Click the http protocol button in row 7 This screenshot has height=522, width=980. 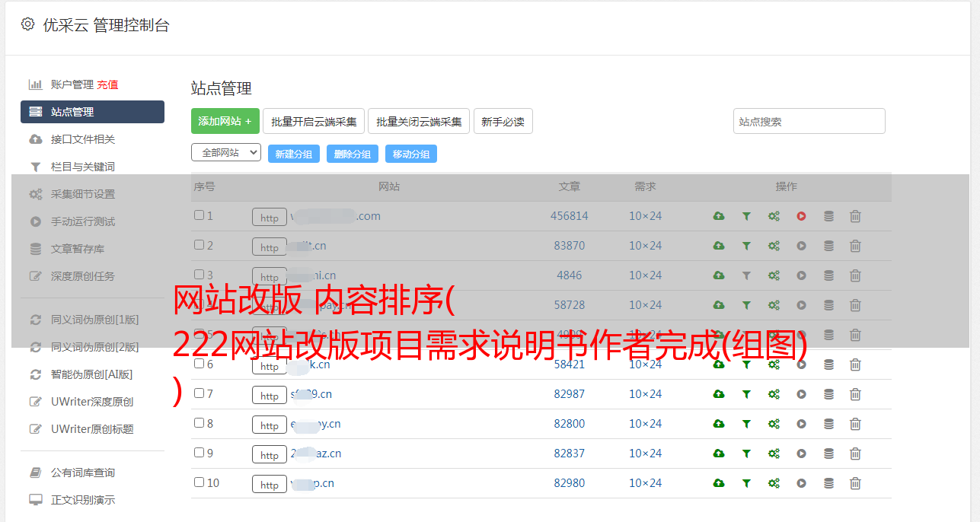tap(270, 396)
